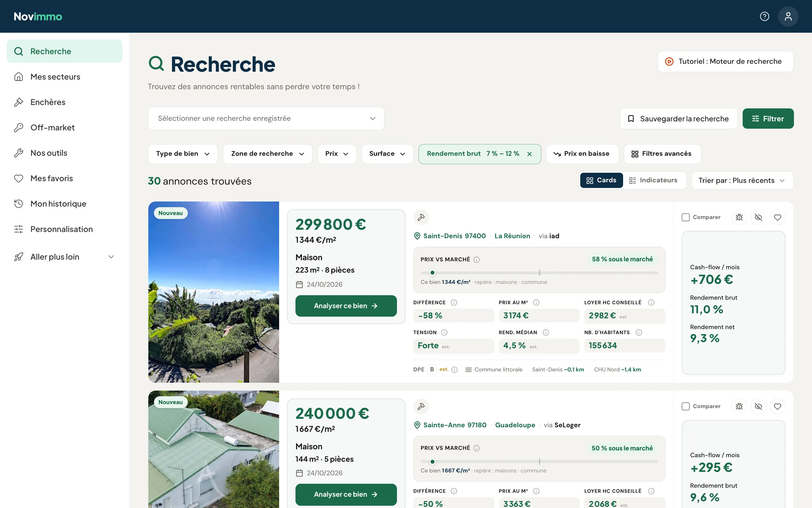
Task: Analyser ce bien for 299 800 € house
Action: click(x=346, y=306)
